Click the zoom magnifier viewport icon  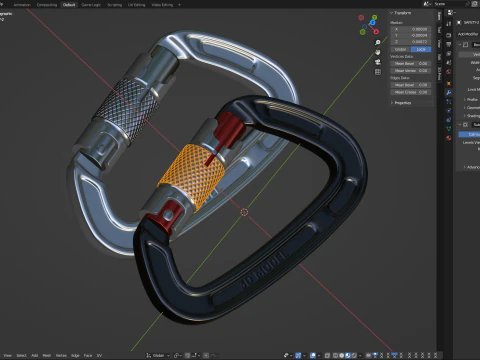(378, 42)
